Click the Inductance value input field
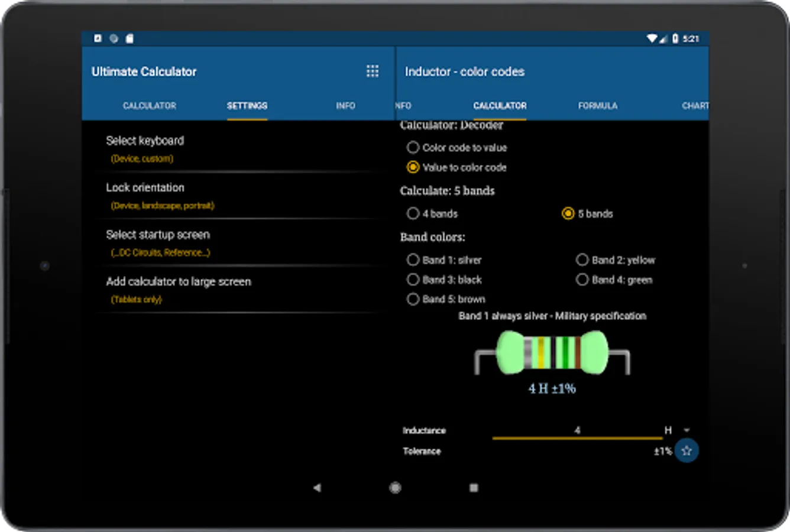 point(577,431)
